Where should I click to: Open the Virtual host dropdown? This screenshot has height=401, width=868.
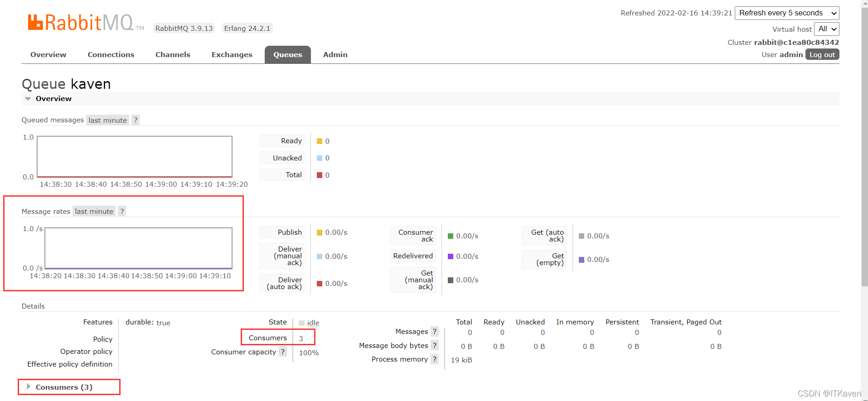tap(827, 29)
